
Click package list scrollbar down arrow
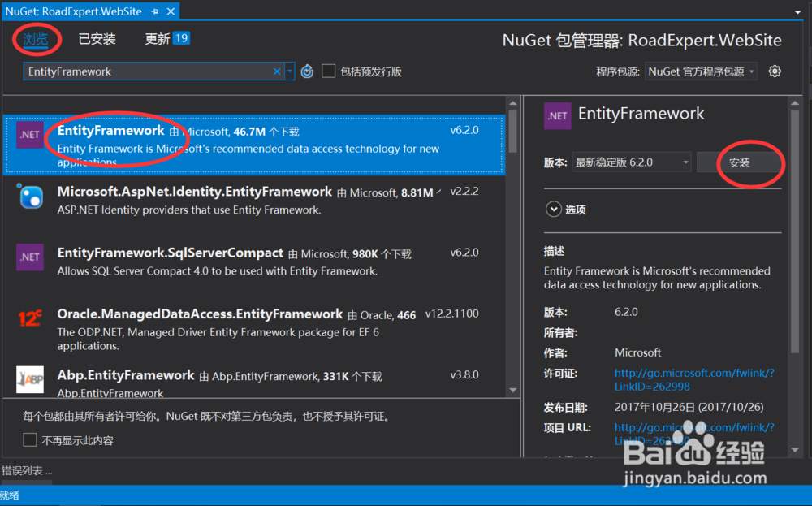point(513,390)
